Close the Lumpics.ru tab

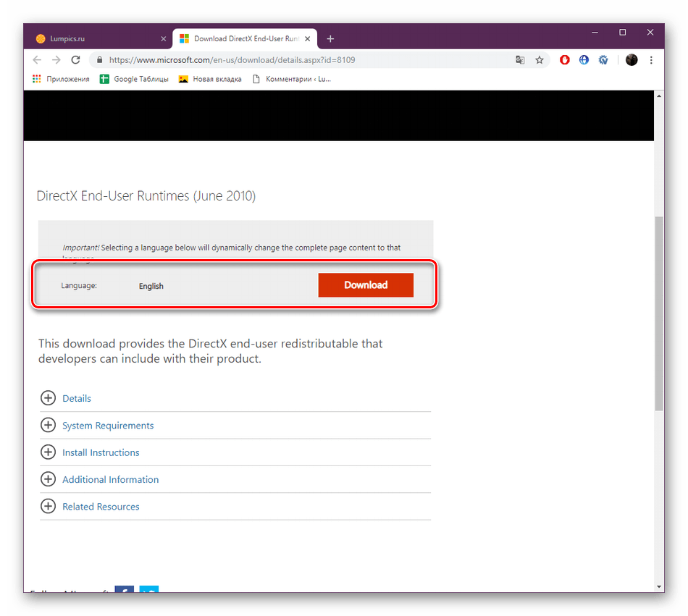pos(163,39)
